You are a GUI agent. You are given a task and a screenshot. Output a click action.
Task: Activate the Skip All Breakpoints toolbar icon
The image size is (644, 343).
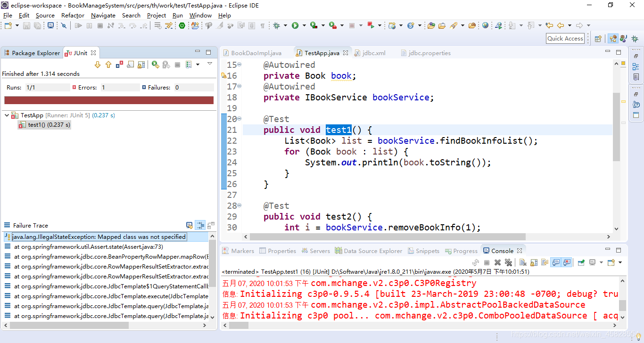pyautogui.click(x=63, y=25)
